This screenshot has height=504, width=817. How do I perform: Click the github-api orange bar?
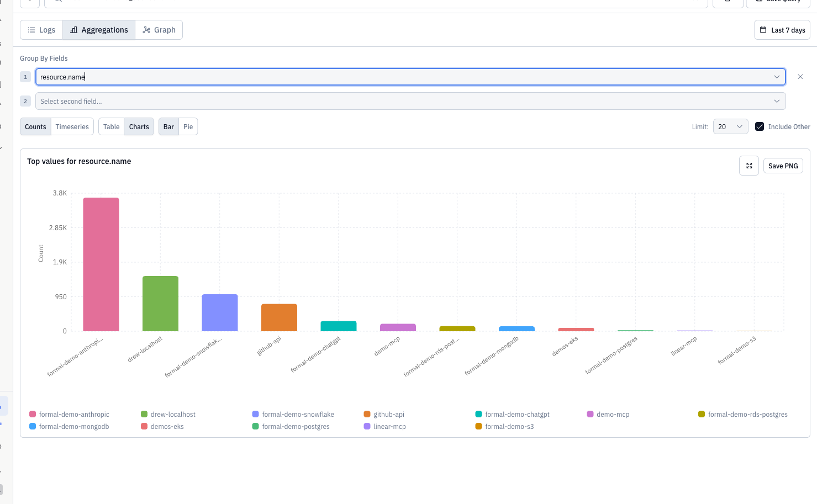coord(279,317)
